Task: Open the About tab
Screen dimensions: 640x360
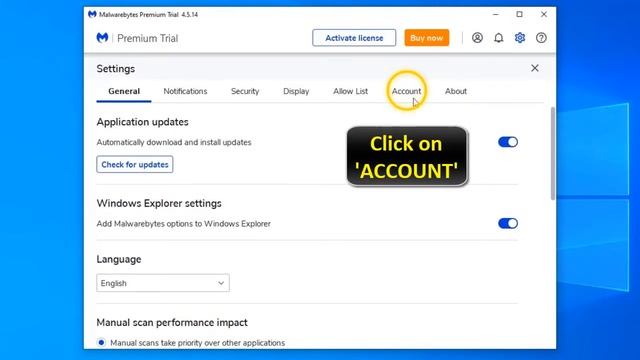Action: pos(456,91)
